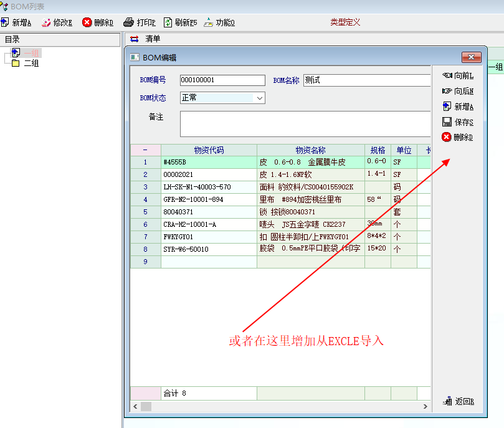Select row 3 LH-SK-N1-40003-570 cell
The width and height of the screenshot is (504, 428).
[x=209, y=187]
